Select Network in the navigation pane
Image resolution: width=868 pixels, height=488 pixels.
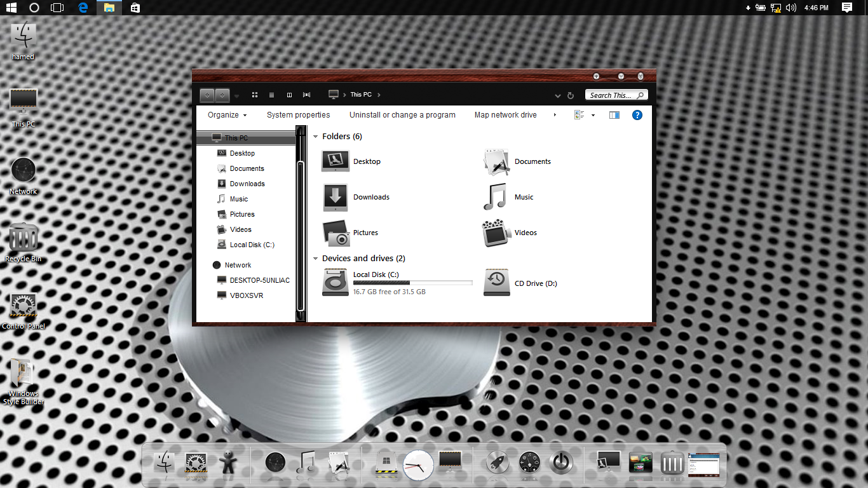point(238,265)
